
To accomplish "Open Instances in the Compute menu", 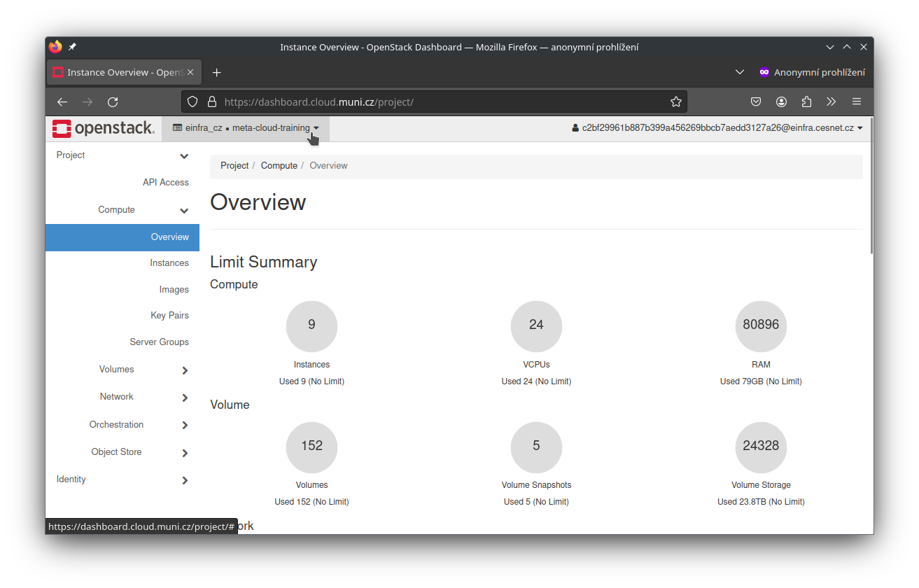I will (x=169, y=263).
